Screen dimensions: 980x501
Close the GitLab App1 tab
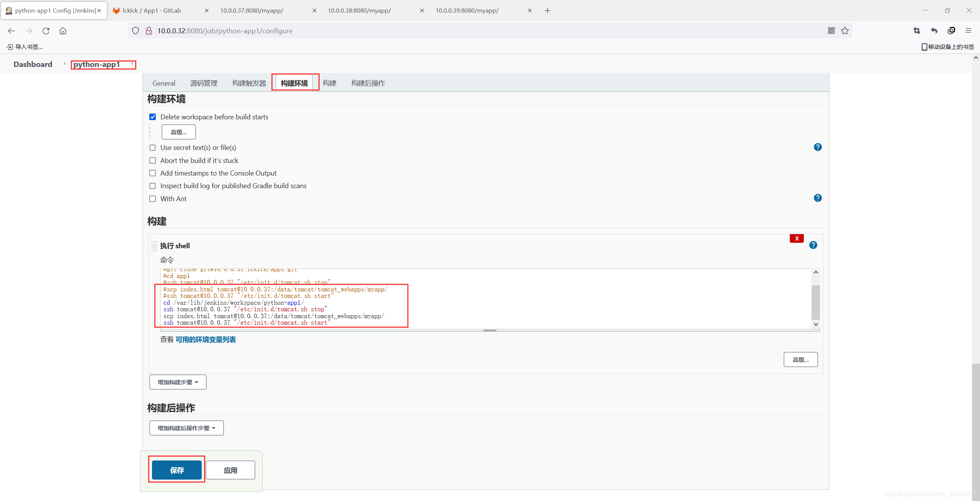point(207,11)
